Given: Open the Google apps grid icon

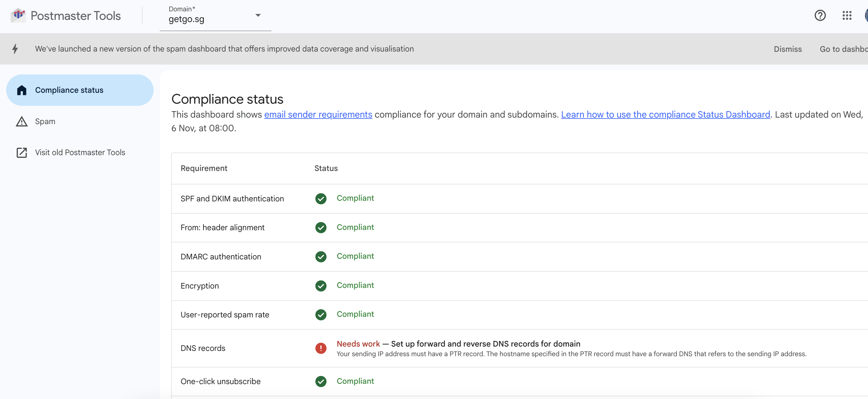Looking at the screenshot, I should pos(847,16).
